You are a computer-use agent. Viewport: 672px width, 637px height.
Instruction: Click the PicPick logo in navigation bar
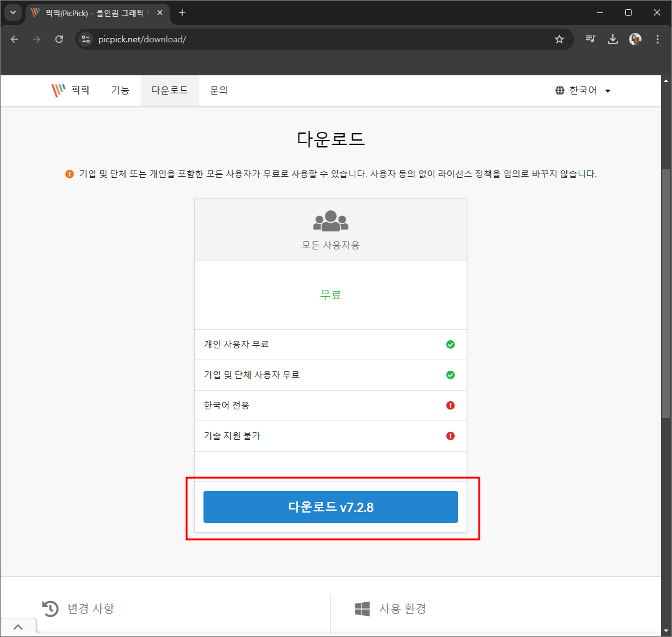coord(58,90)
